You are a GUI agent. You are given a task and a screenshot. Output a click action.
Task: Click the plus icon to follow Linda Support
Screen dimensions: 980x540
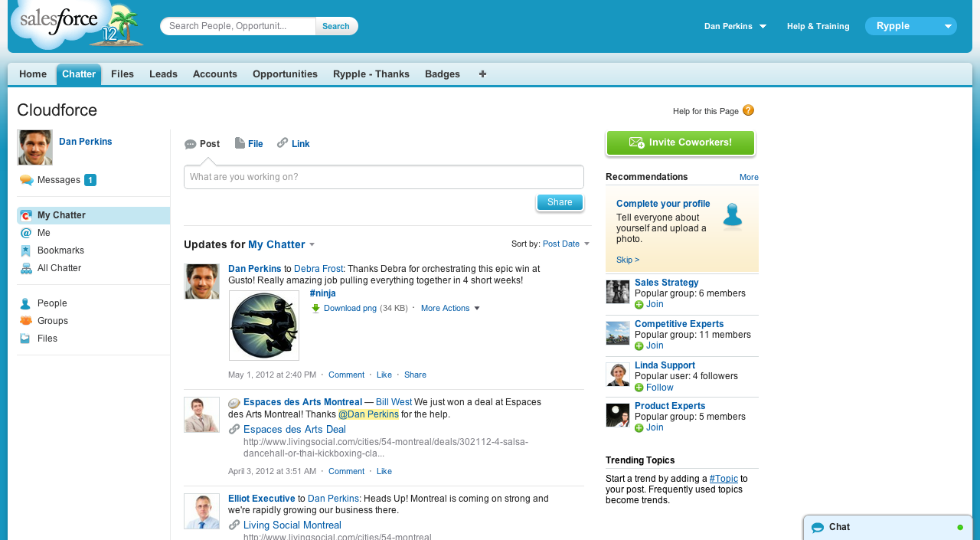coord(639,388)
